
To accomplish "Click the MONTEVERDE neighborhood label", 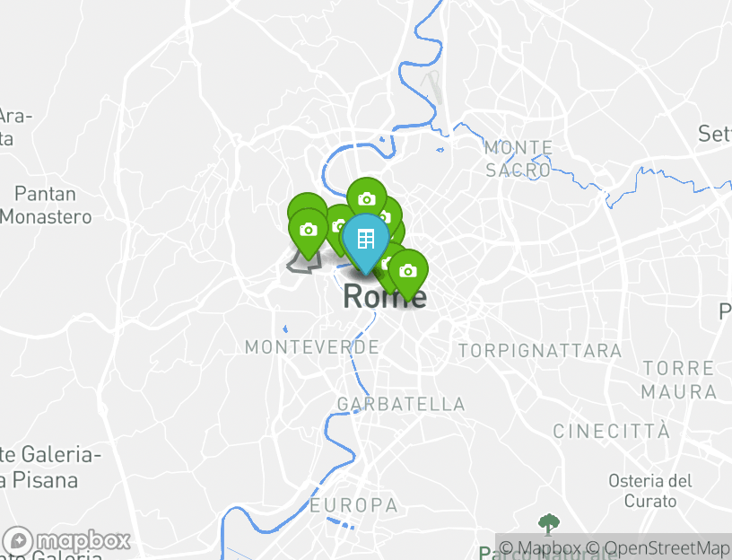I will tap(312, 347).
